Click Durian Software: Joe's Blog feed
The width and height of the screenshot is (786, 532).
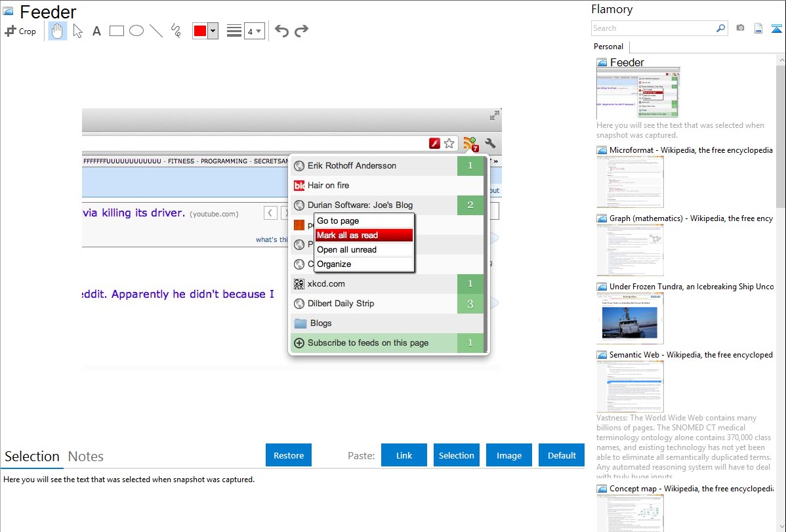(387, 205)
